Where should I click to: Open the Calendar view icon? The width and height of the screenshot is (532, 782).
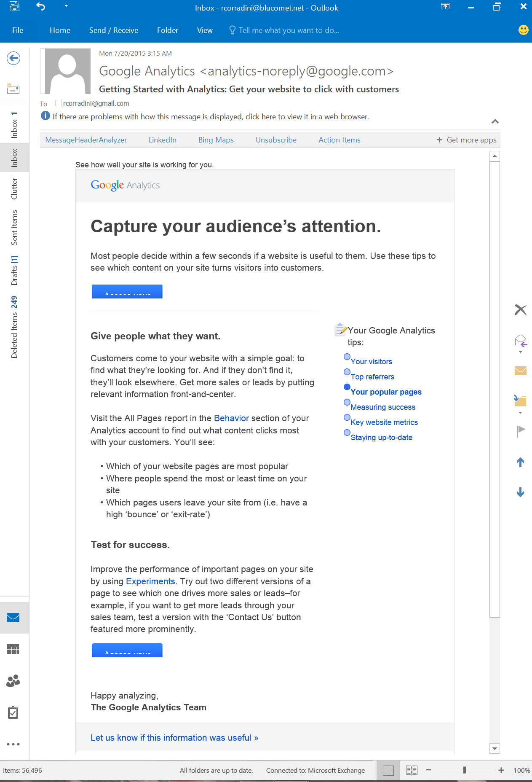(13, 649)
